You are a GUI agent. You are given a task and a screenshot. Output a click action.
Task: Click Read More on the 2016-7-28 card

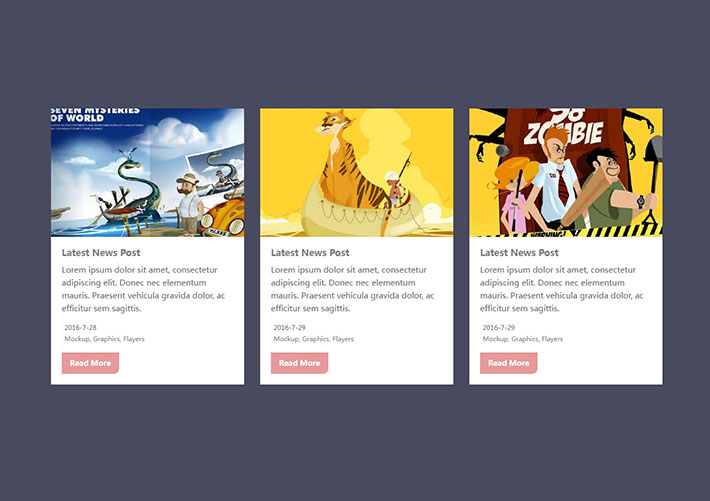pyautogui.click(x=90, y=363)
